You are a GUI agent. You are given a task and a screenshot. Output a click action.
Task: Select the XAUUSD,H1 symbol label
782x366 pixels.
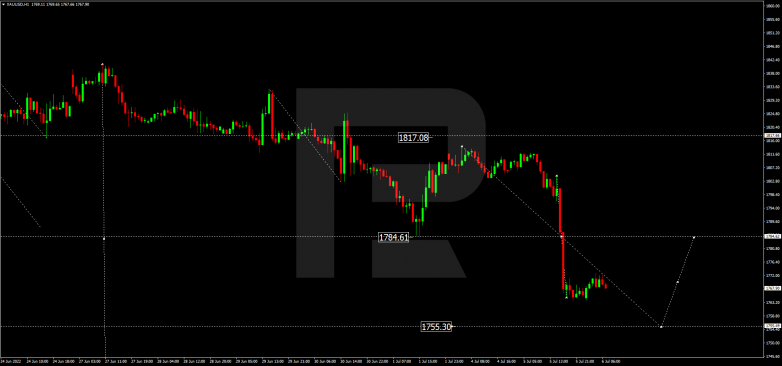click(x=18, y=4)
